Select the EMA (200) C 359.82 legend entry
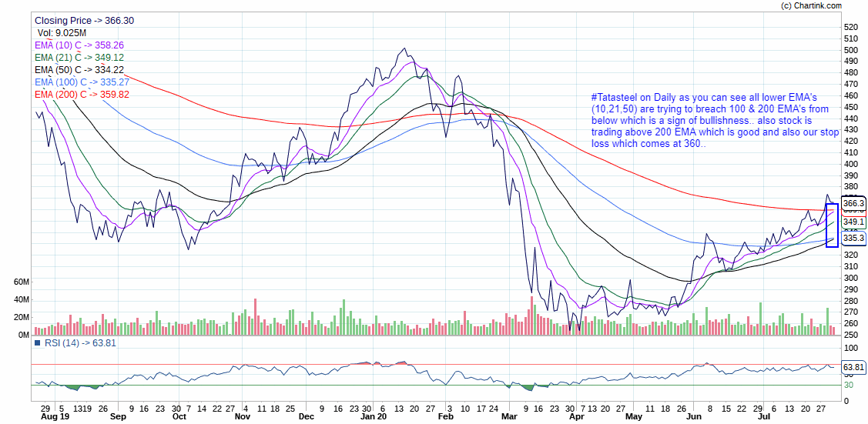 click(x=82, y=94)
